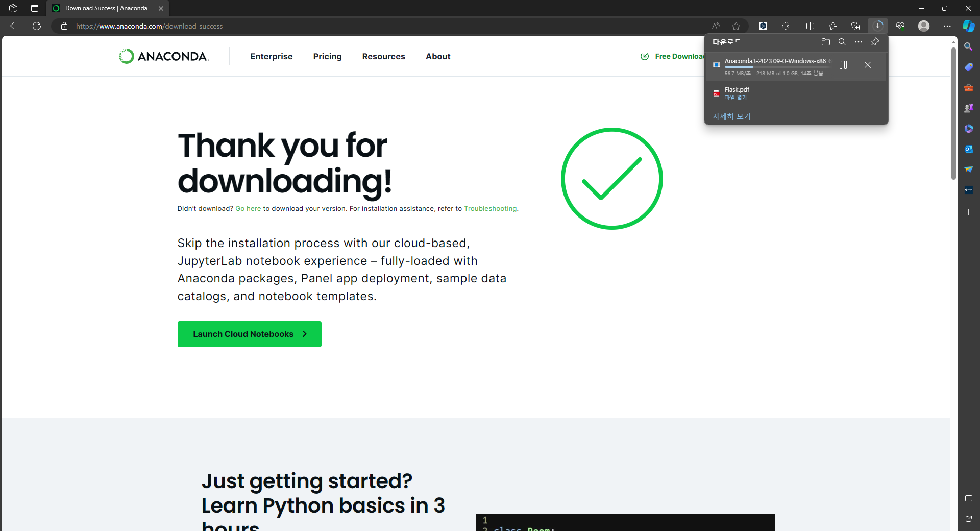Open the Collections icon
This screenshot has height=531, width=980.
855,26
